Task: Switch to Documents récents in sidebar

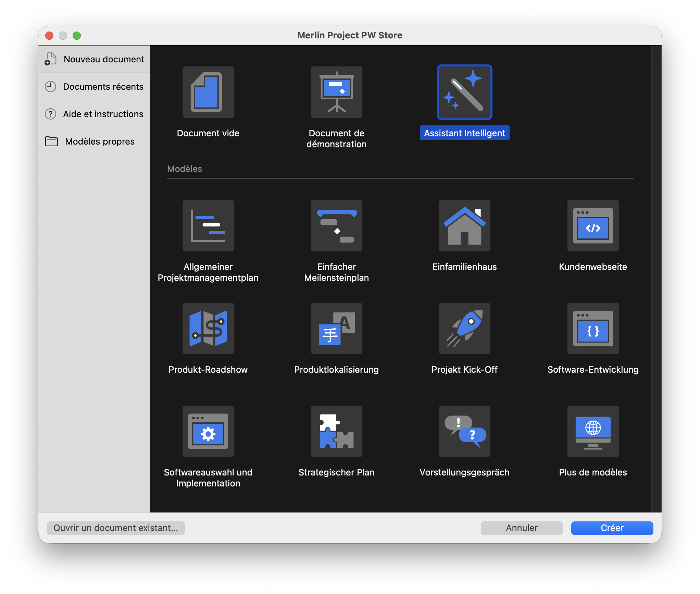Action: pos(94,87)
